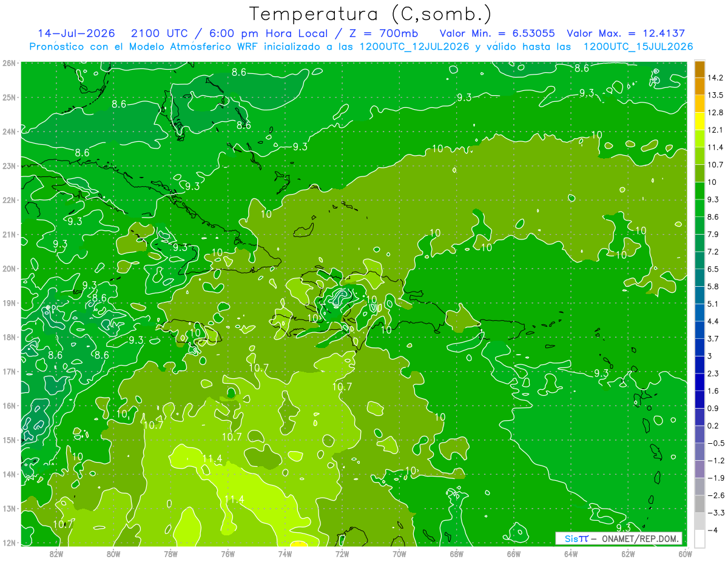Image resolution: width=728 pixels, height=562 pixels.
Task: Click the date '14-Jul-2026' in header
Action: [x=76, y=33]
